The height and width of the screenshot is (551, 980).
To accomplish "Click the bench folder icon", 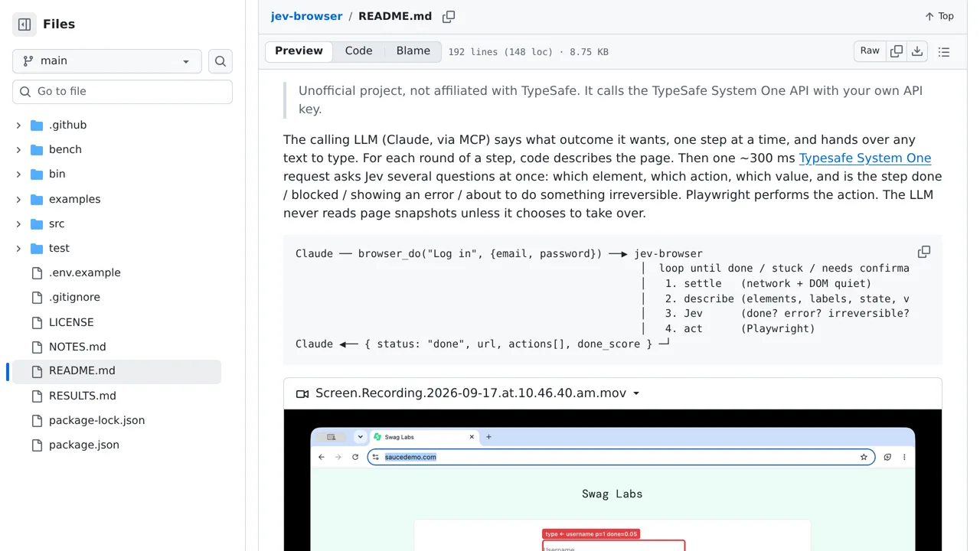I will (37, 149).
